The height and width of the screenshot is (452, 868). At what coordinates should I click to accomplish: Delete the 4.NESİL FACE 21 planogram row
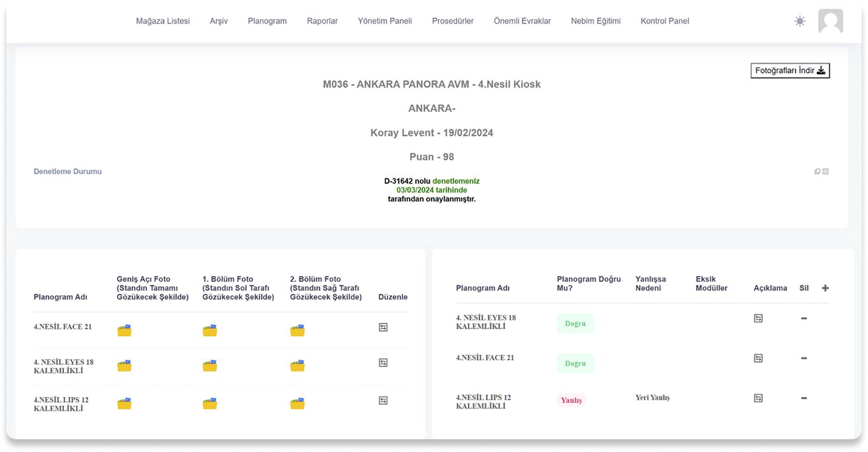803,359
